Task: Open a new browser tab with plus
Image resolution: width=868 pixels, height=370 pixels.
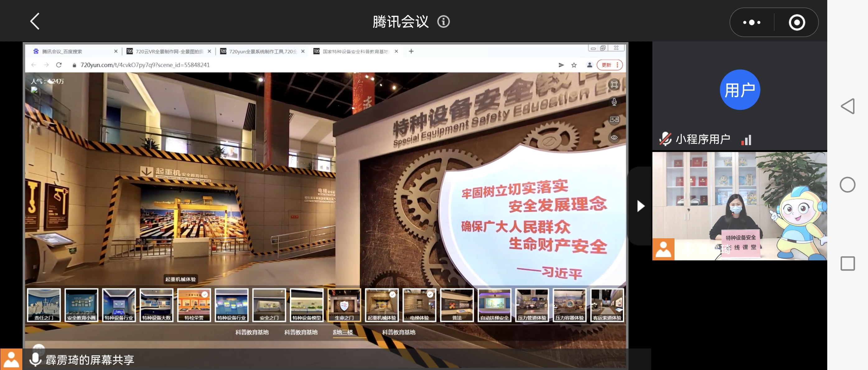Action: pos(411,51)
